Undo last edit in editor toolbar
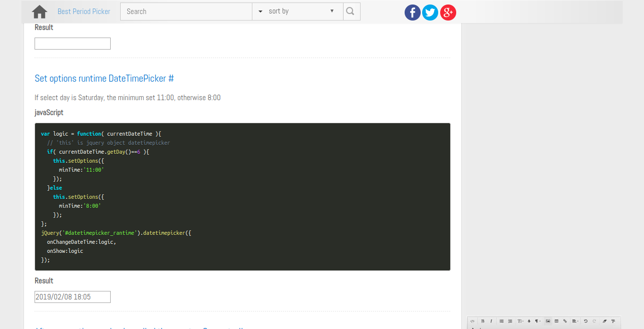The width and height of the screenshot is (644, 329). click(585, 321)
